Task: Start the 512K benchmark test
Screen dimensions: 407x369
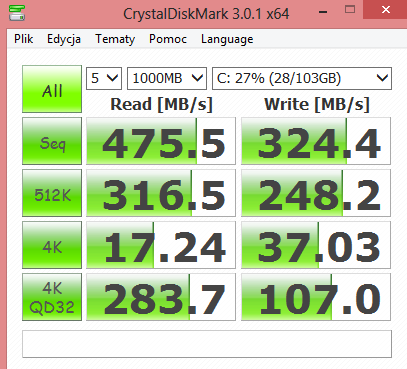Action: click(x=52, y=193)
